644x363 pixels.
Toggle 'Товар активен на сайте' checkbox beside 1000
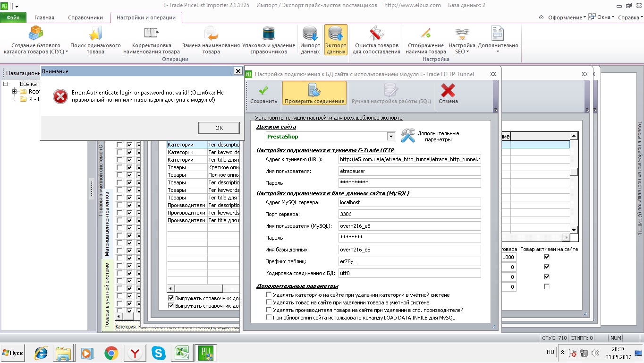547,257
